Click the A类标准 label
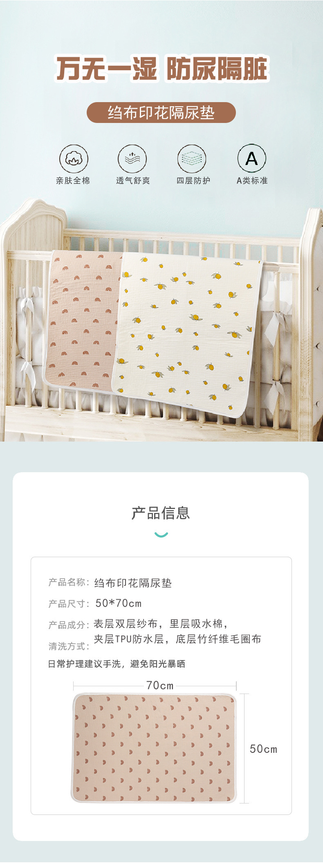 (252, 181)
